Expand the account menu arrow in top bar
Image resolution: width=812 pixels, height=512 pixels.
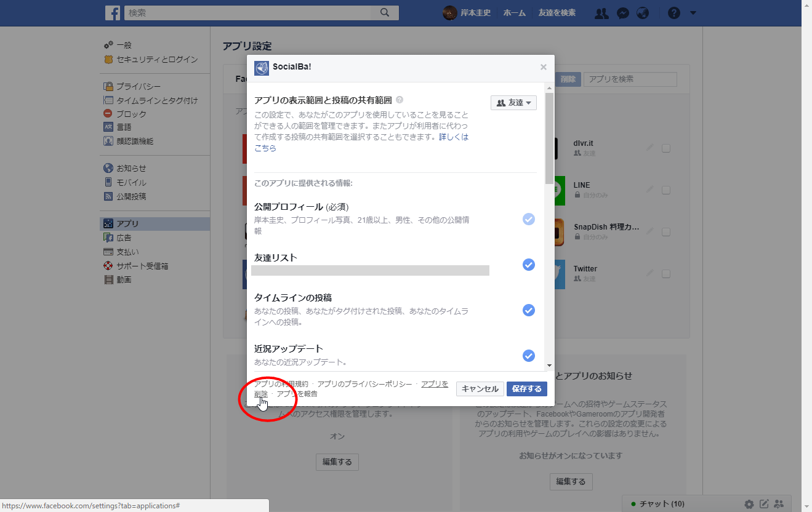(x=693, y=13)
